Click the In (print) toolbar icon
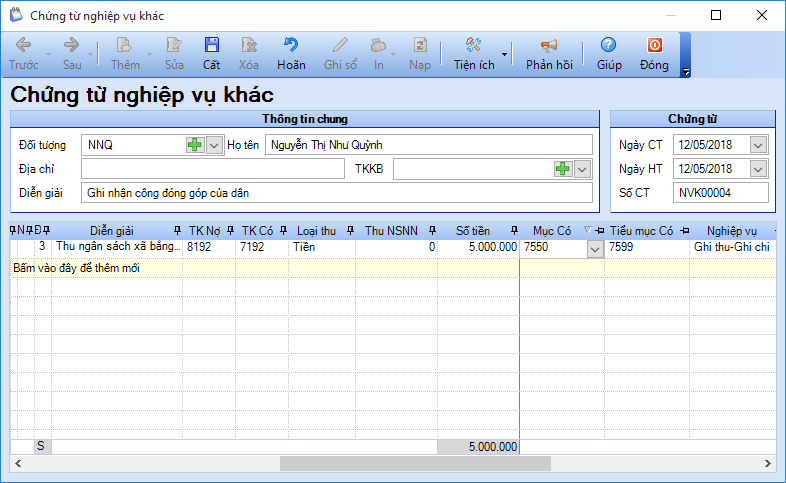Viewport: 786px width, 483px height. click(x=378, y=54)
